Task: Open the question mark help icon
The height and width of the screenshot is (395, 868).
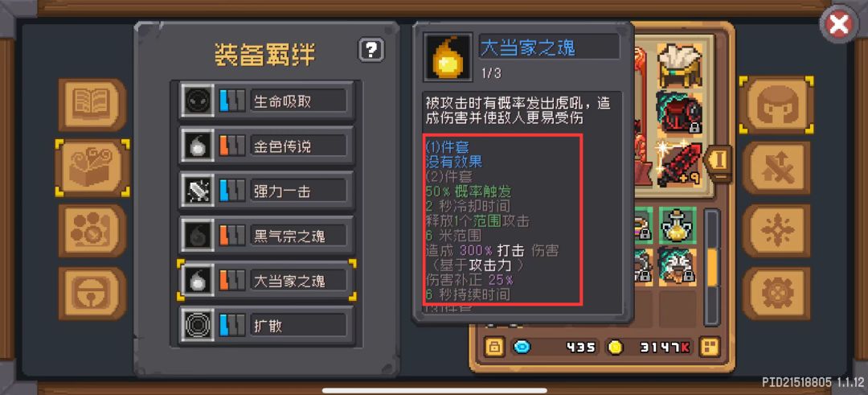Action: (371, 51)
